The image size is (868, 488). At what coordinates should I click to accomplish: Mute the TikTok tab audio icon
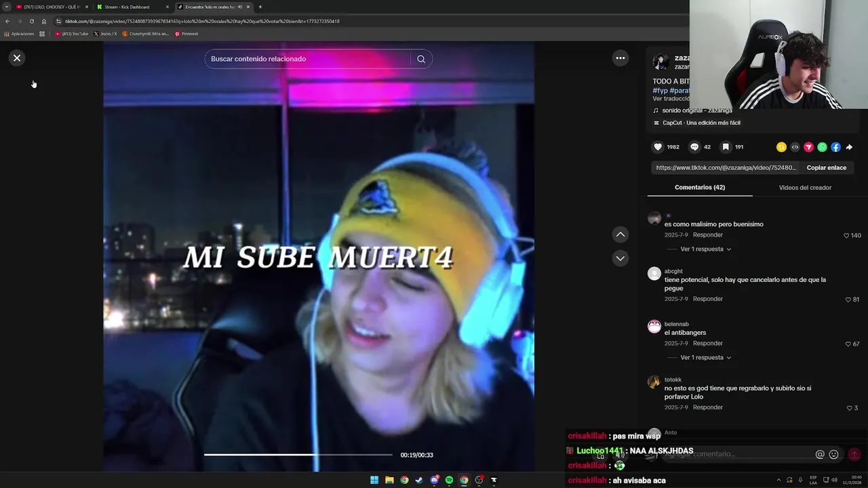pos(240,7)
